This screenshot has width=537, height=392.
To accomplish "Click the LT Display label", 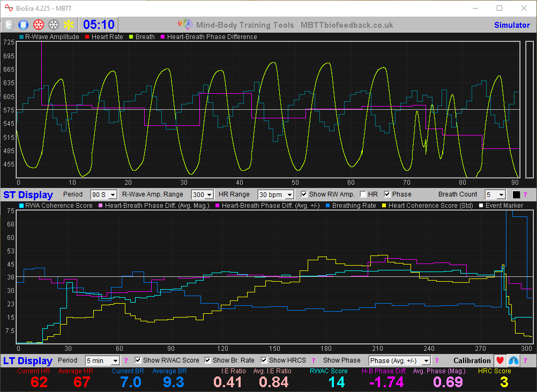I will (28, 360).
